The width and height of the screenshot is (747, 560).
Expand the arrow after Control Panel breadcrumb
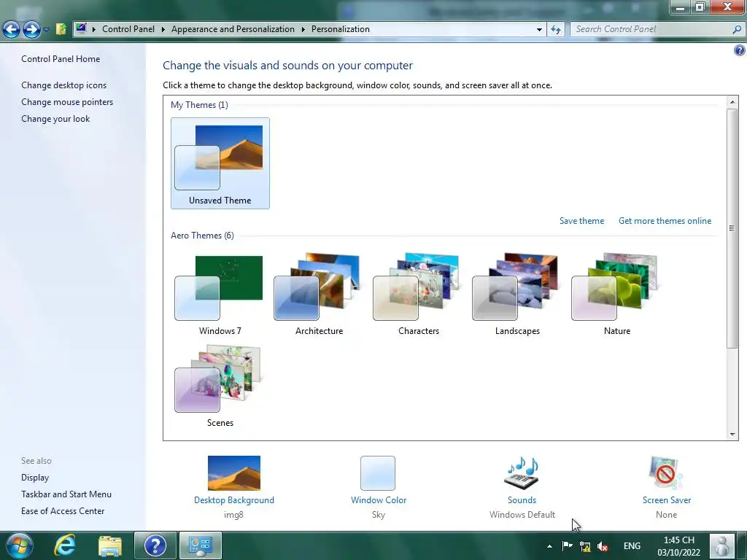click(163, 29)
